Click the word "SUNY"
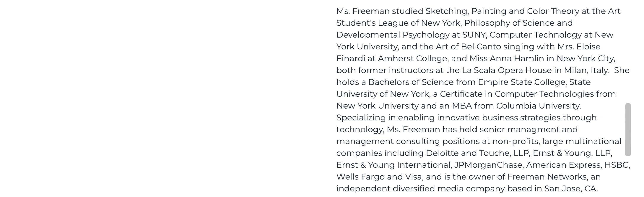This screenshot has height=197, width=644. pyautogui.click(x=474, y=35)
